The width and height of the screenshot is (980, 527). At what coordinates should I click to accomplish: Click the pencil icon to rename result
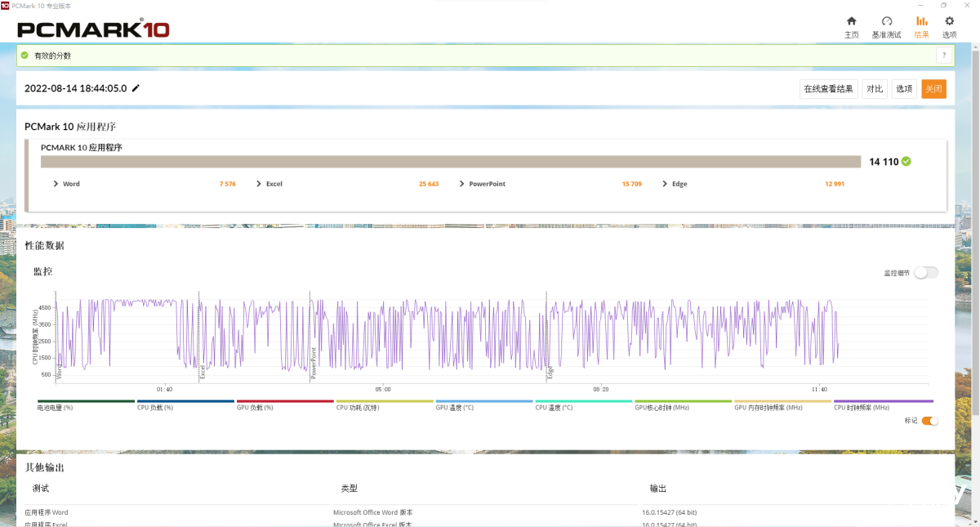(x=136, y=88)
